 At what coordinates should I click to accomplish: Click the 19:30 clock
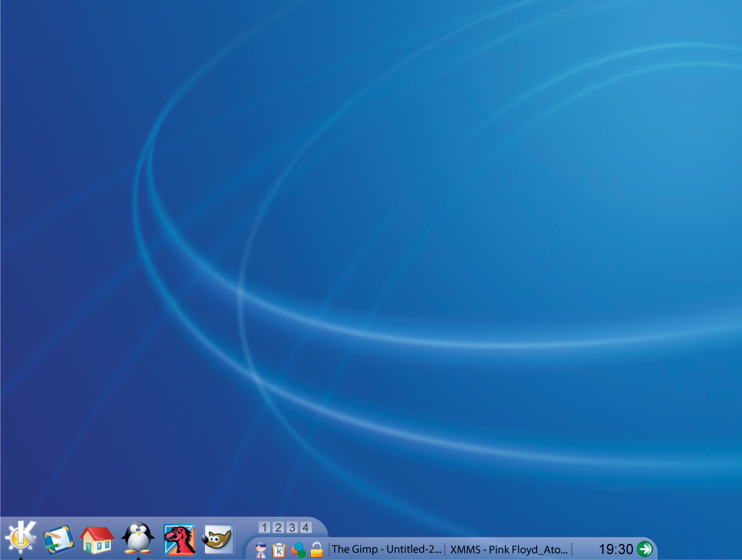coord(615,549)
